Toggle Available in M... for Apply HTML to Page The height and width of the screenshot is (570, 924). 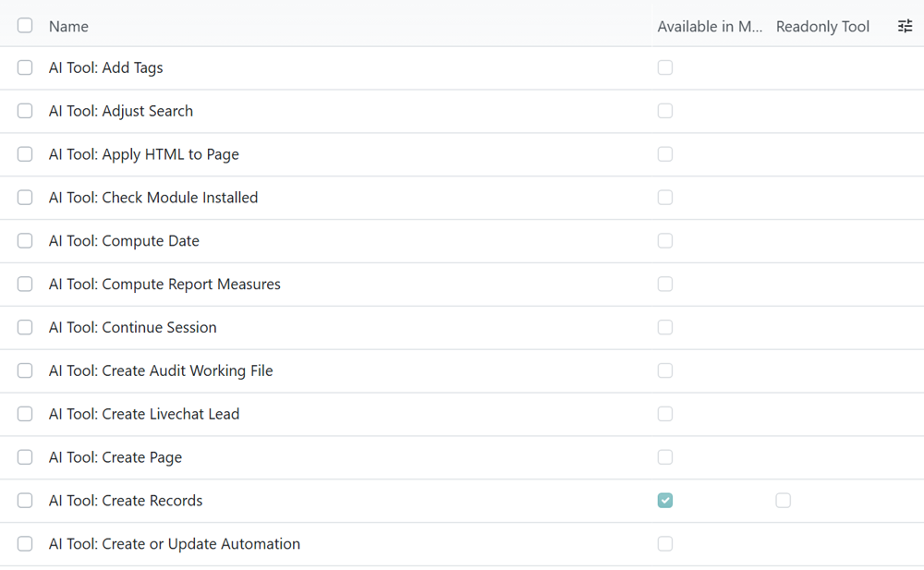point(664,154)
